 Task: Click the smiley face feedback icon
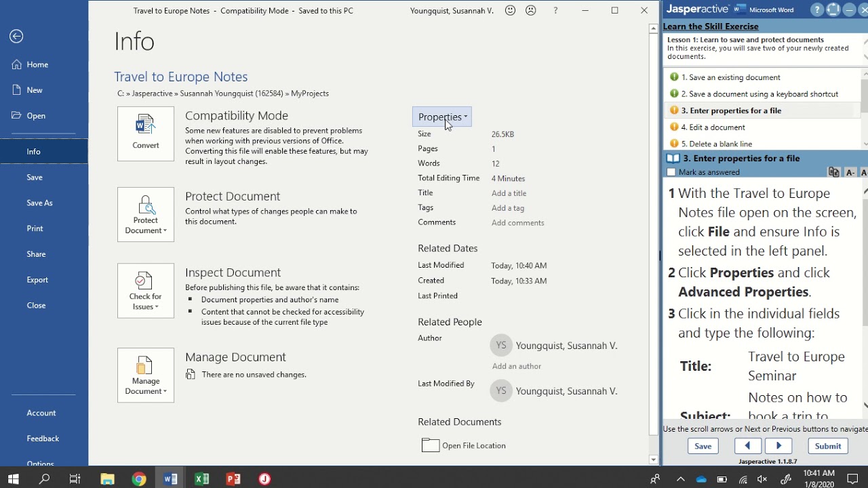click(x=511, y=10)
